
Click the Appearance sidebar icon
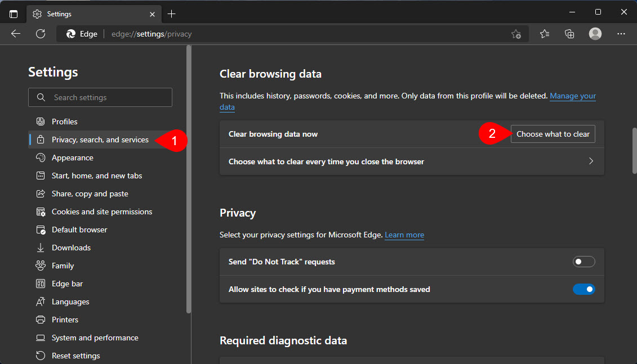click(x=41, y=158)
